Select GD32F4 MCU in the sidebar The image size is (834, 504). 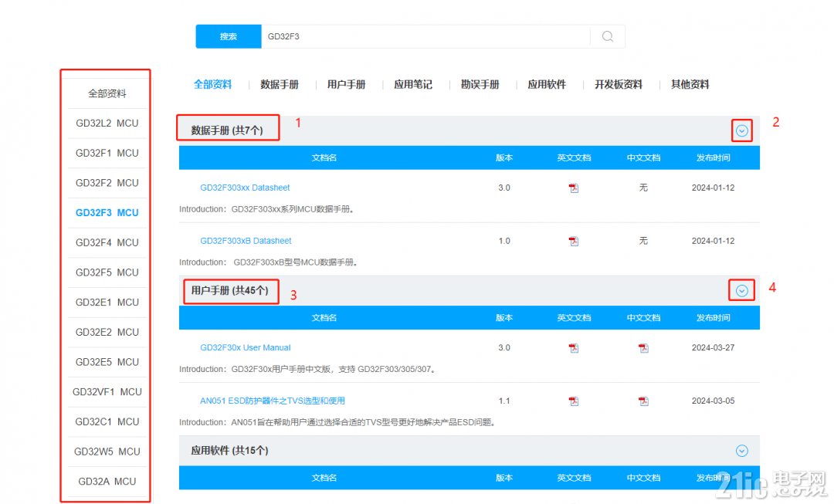click(x=107, y=242)
